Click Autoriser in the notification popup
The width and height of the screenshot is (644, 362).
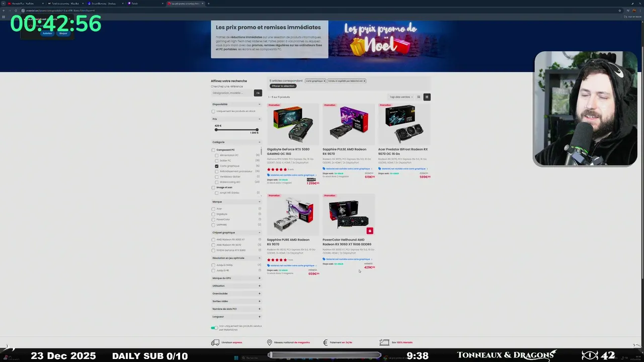(47, 33)
